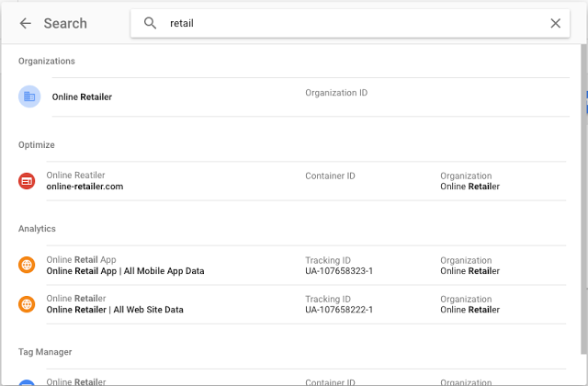This screenshot has width=588, height=386.
Task: Click the red Optimize container icon
Action: click(27, 181)
